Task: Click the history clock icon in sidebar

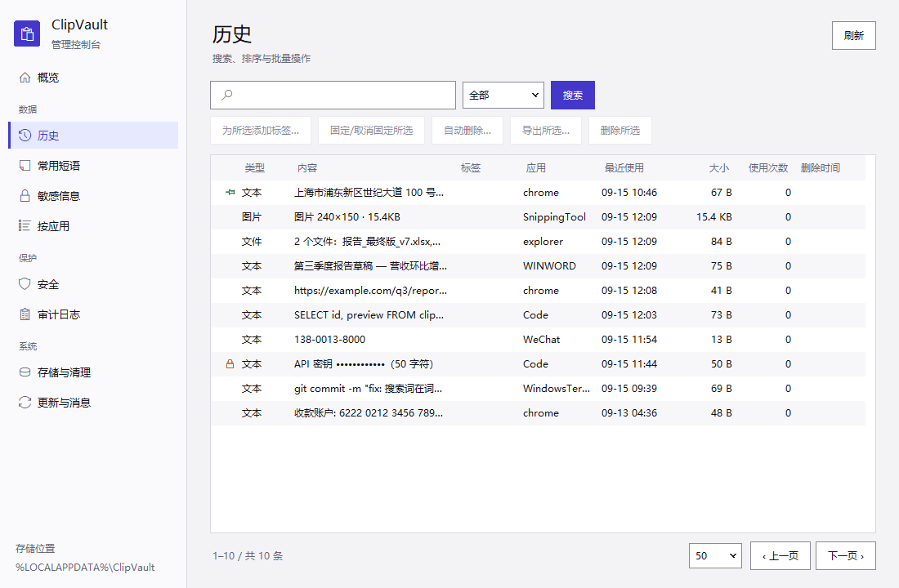Action: click(x=25, y=136)
